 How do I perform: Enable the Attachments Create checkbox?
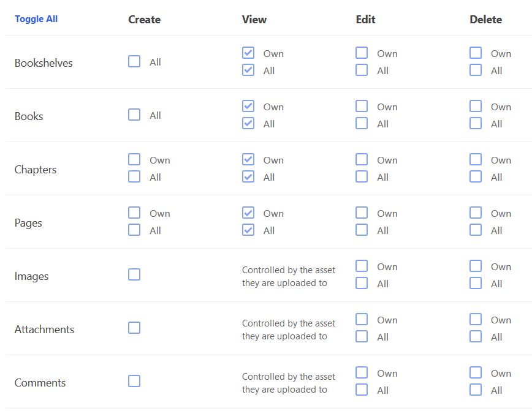coord(134,328)
